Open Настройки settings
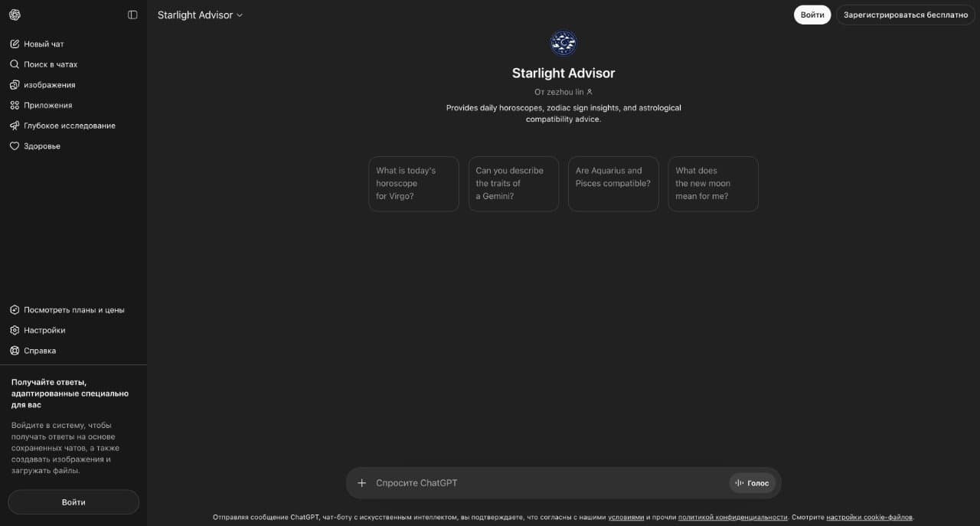980x526 pixels. coord(44,330)
